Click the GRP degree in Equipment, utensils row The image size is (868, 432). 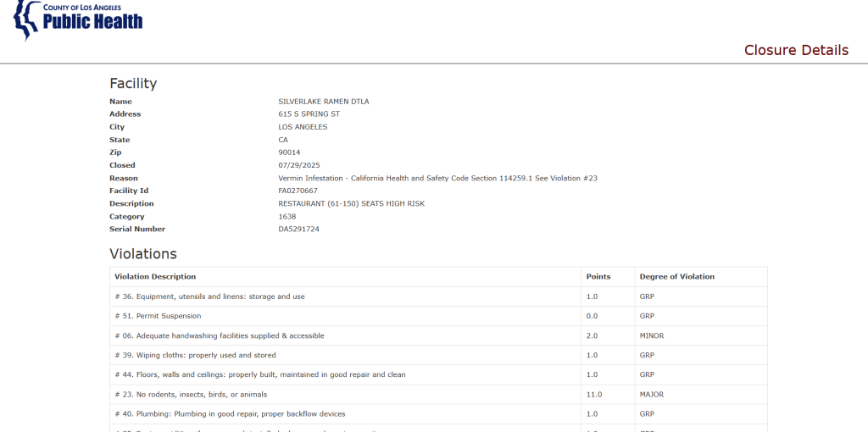[647, 296]
